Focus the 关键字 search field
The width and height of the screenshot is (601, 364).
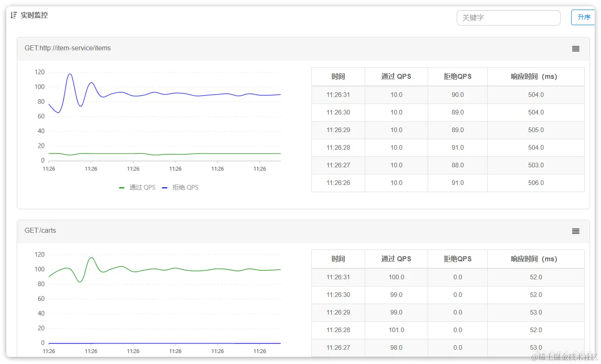(508, 18)
